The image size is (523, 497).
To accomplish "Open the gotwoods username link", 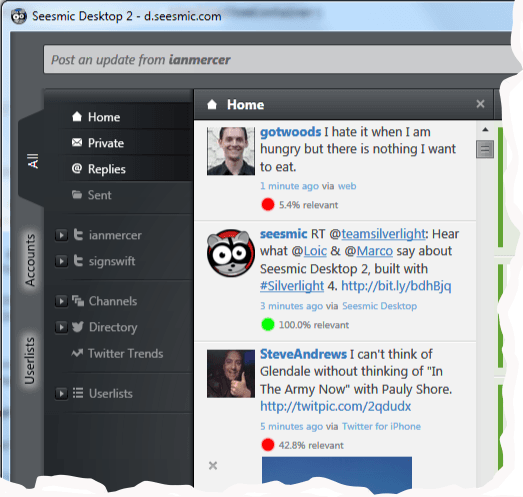I will pos(291,132).
